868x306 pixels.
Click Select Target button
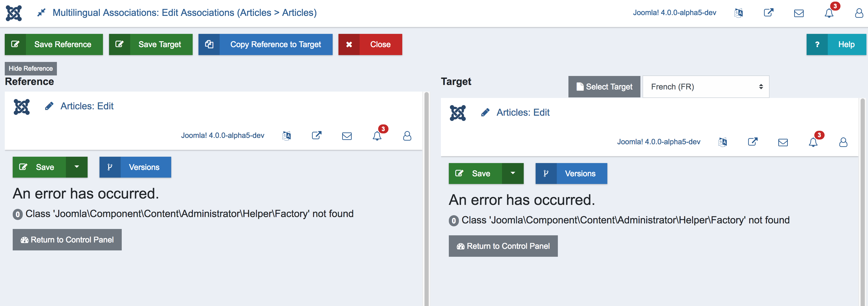tap(604, 87)
